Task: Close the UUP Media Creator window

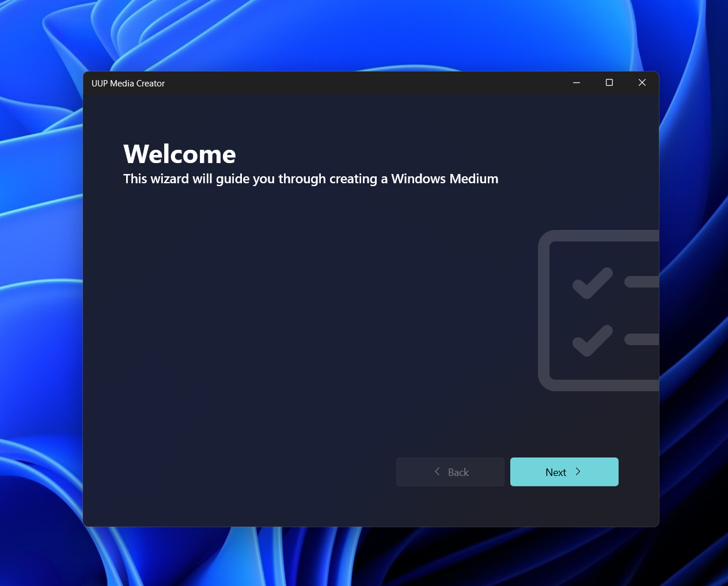Action: pos(642,83)
